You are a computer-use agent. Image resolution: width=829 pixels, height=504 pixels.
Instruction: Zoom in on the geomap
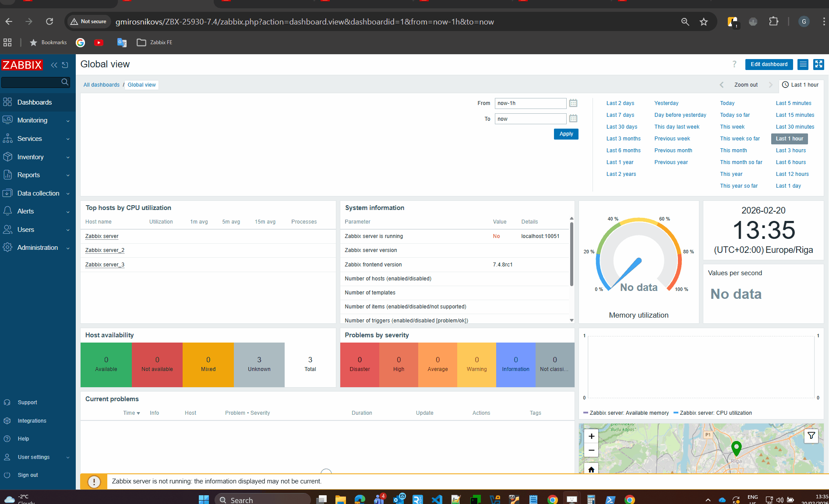pos(591,436)
